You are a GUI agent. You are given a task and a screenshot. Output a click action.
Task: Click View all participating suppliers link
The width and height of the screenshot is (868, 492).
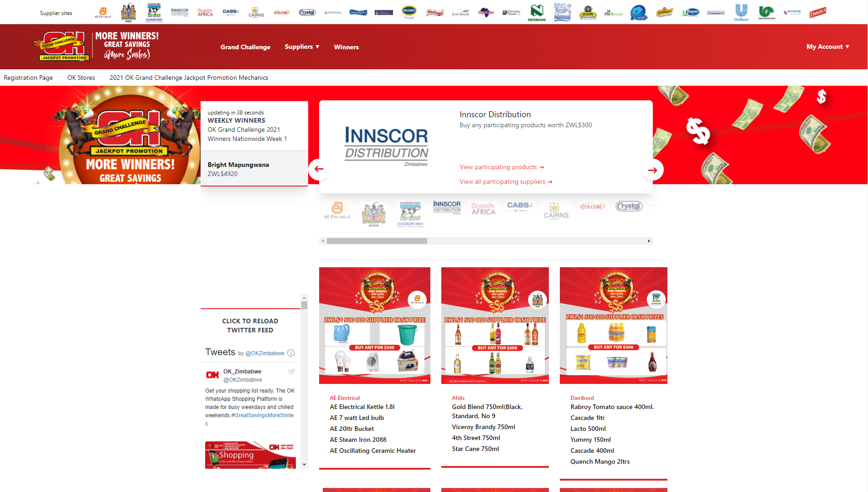(506, 182)
